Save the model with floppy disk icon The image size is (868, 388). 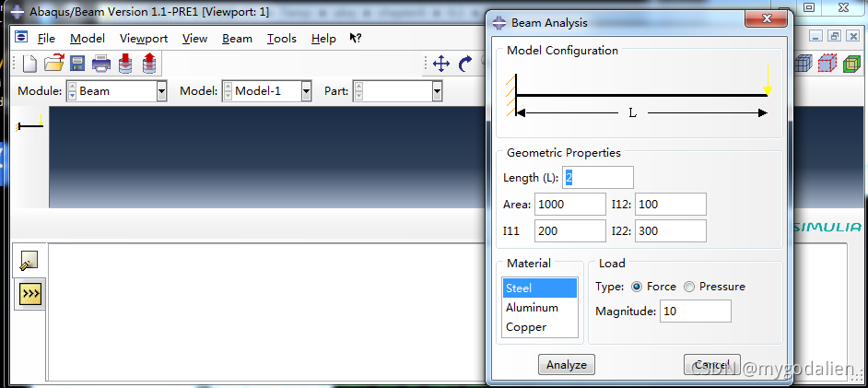(x=77, y=64)
